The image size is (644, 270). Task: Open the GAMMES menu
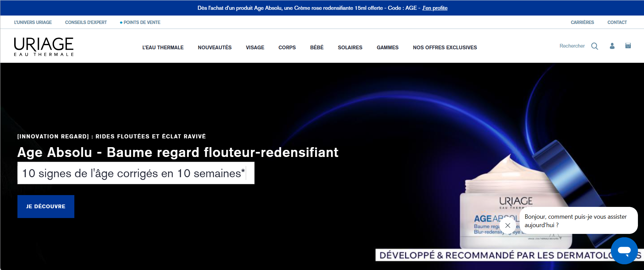(387, 48)
